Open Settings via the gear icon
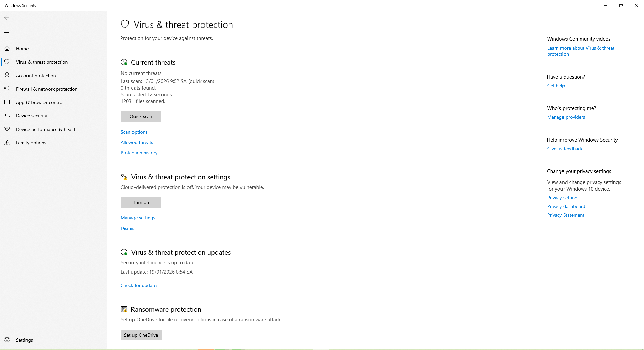 tap(7, 340)
